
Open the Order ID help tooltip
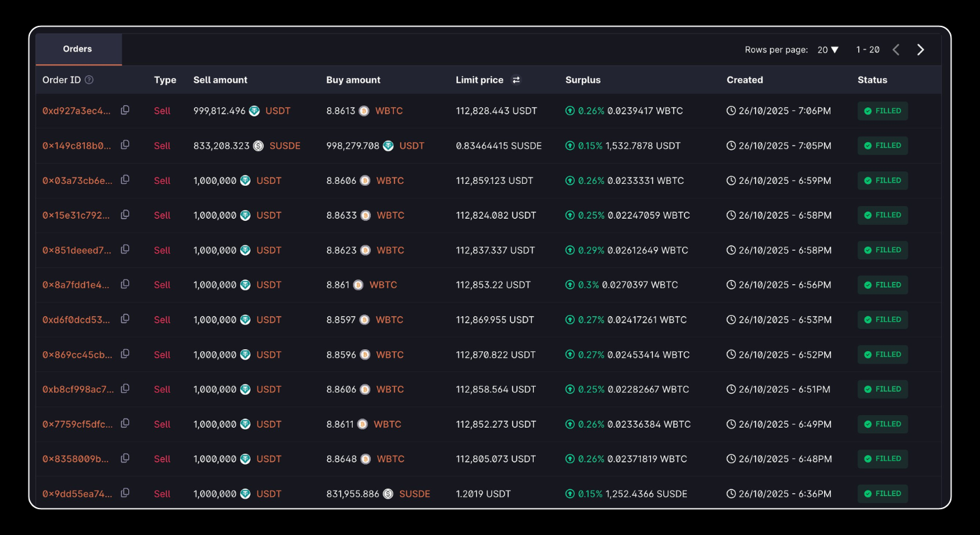pos(89,79)
